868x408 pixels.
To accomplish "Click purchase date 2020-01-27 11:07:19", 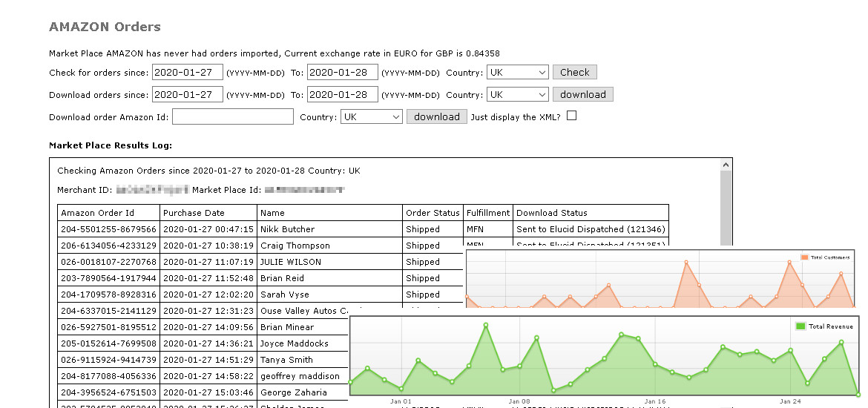I will tap(208, 262).
